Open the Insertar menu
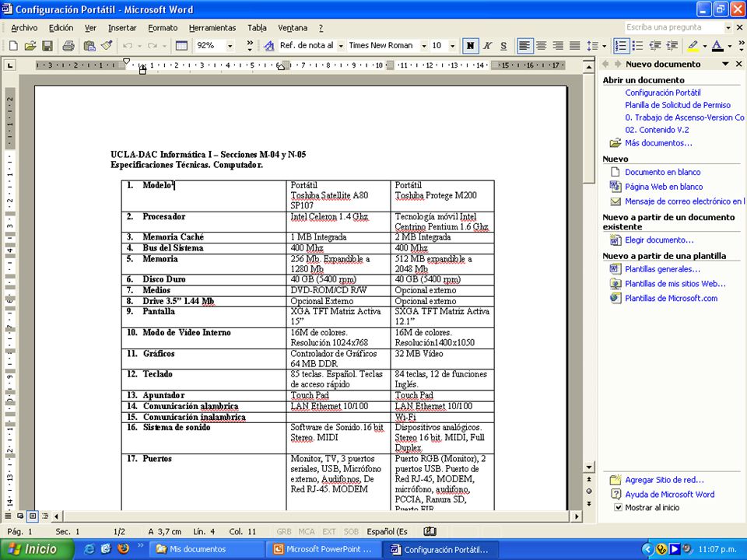This screenshot has height=560, width=747. point(122,28)
